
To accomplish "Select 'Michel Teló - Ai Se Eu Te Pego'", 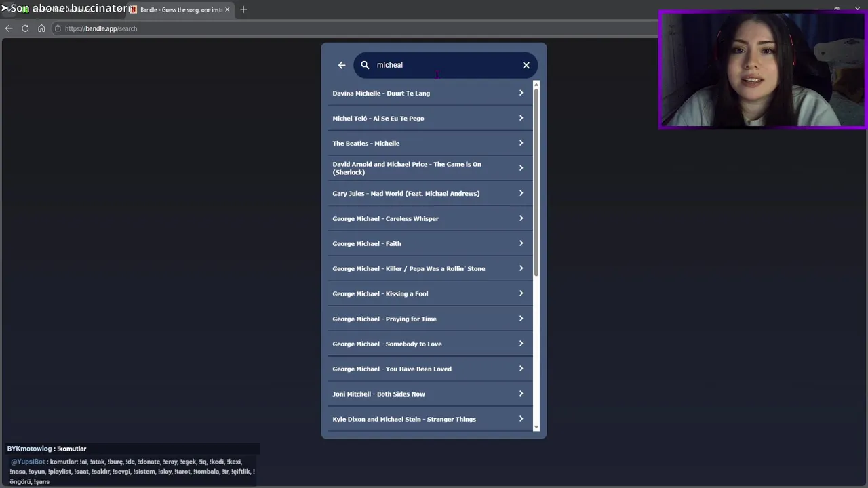I will (430, 118).
